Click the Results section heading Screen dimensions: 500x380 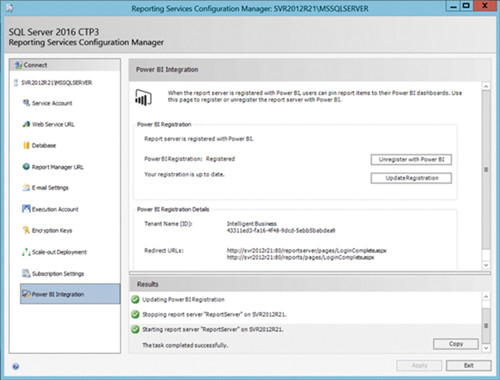point(148,284)
